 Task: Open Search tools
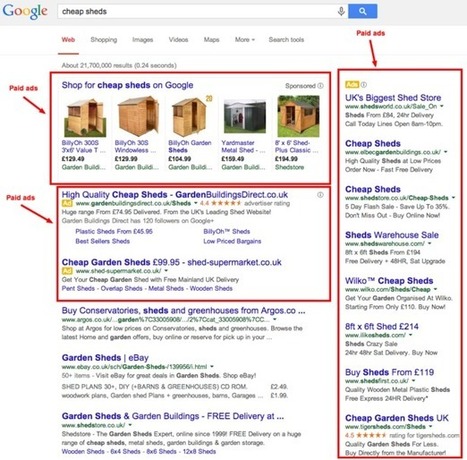tap(286, 40)
